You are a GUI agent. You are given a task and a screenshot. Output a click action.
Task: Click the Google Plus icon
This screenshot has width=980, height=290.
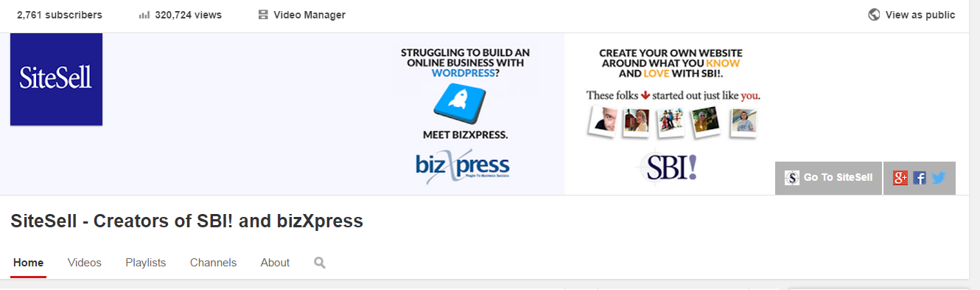[x=900, y=178]
